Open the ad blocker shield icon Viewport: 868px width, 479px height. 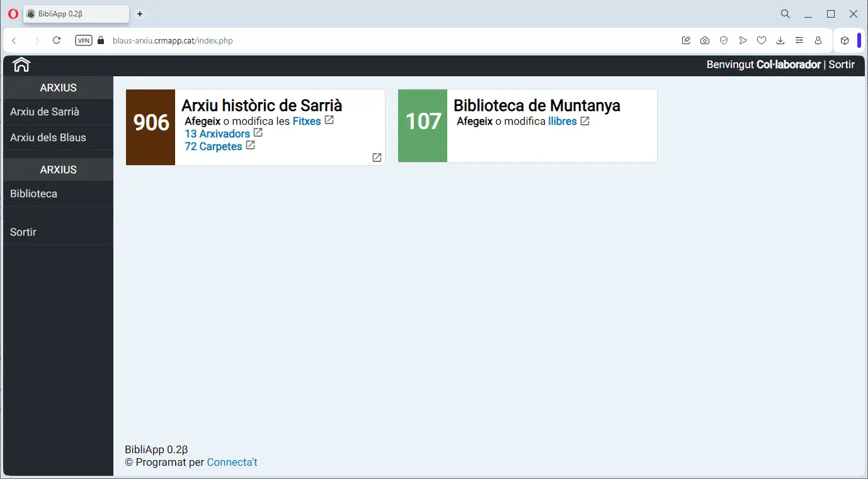point(724,40)
